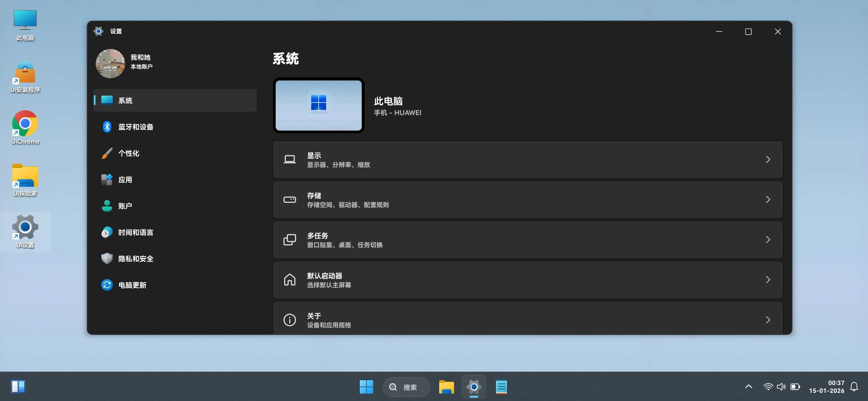
Task: Show hidden tray icons with the up arrow
Action: pyautogui.click(x=749, y=387)
